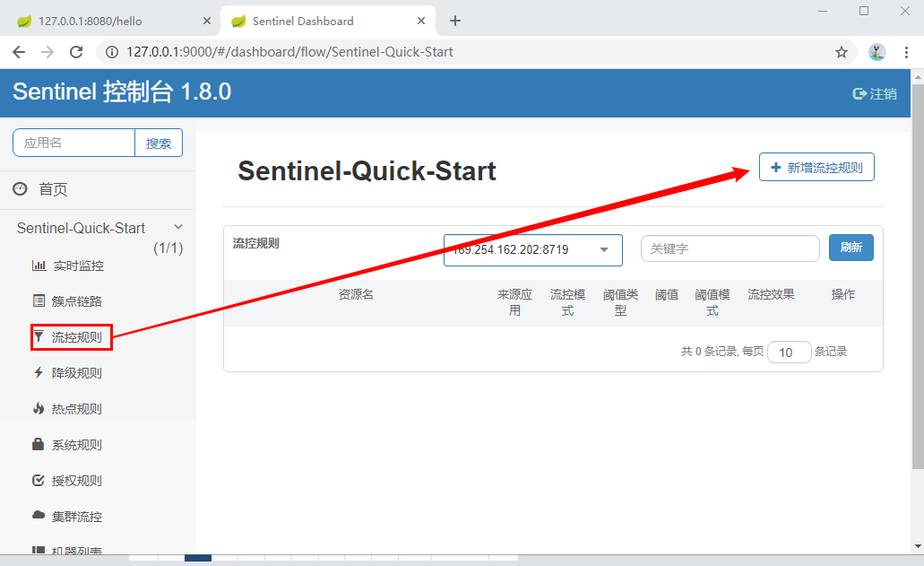Image resolution: width=924 pixels, height=566 pixels.
Task: Close the Sentinel Dashboard tab
Action: (x=421, y=21)
